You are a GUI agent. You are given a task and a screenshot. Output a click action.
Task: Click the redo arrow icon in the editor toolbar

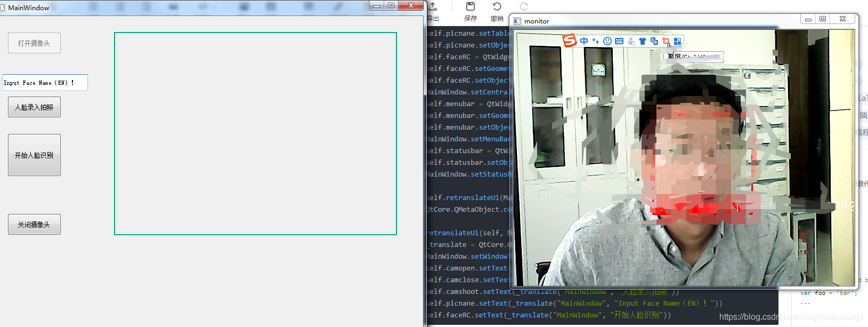pos(524,6)
